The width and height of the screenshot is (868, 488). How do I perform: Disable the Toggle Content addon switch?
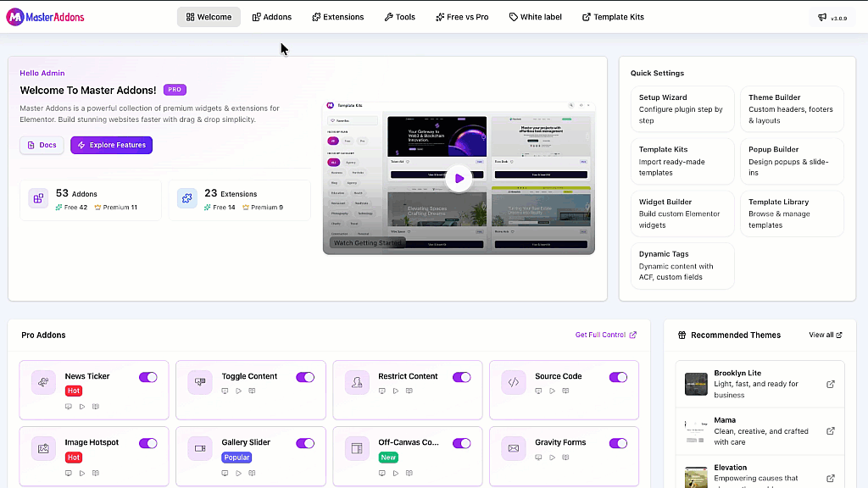[305, 377]
